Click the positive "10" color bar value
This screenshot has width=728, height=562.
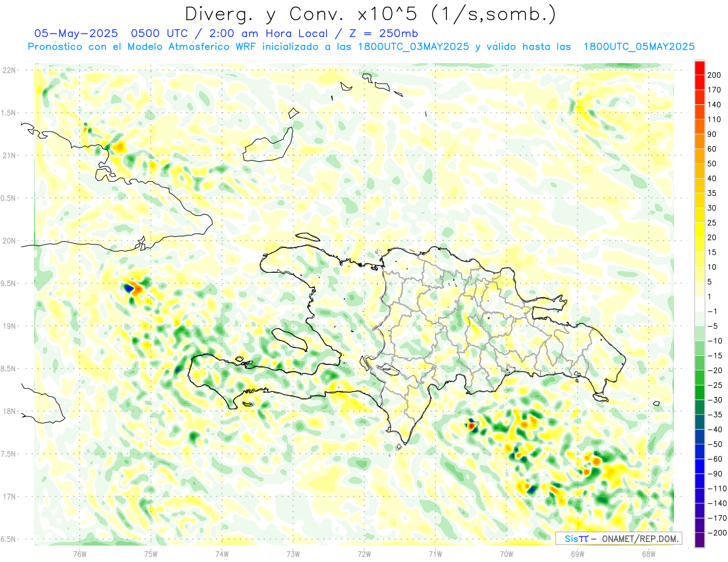coord(713,267)
